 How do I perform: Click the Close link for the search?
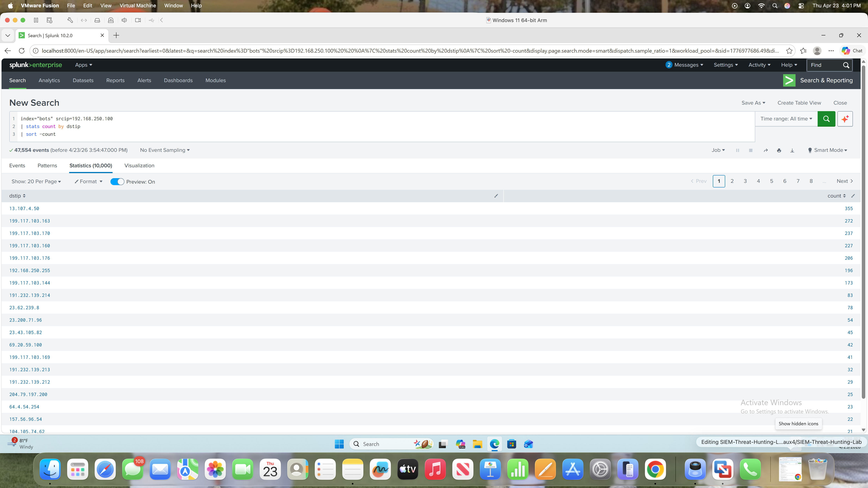click(x=840, y=103)
